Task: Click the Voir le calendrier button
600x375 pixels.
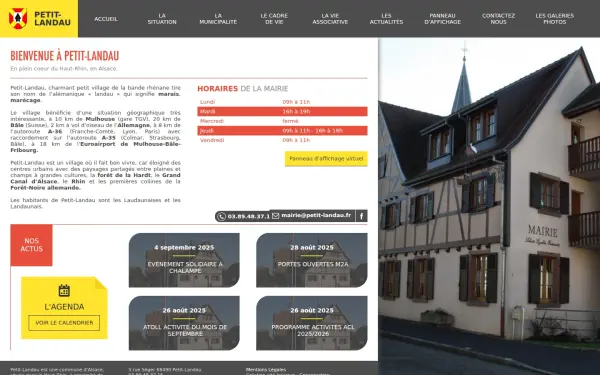Action: click(x=64, y=323)
